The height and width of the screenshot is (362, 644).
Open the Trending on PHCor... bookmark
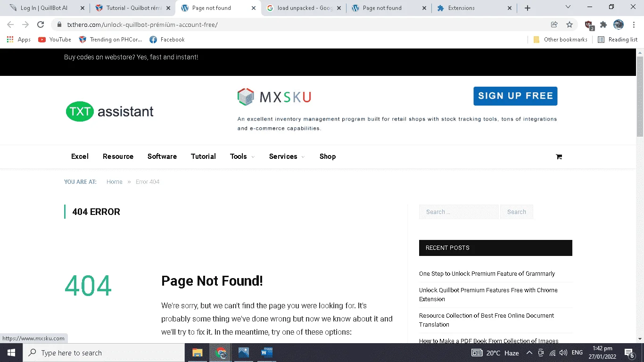click(x=110, y=40)
